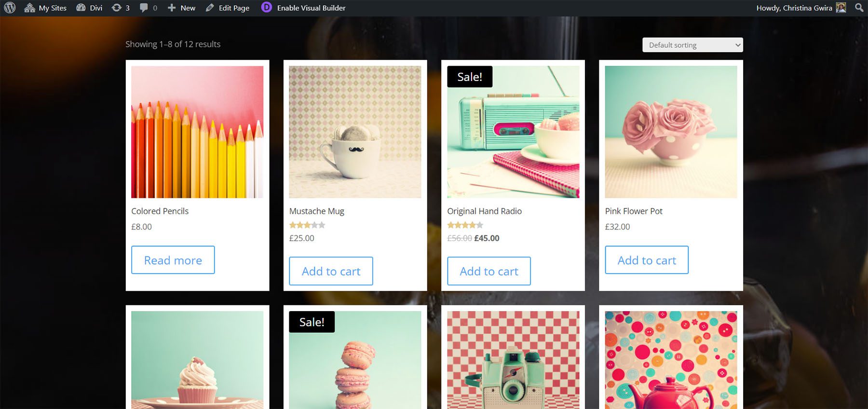Click the star rating on Original Hand Radio
The image size is (868, 409).
pos(465,225)
